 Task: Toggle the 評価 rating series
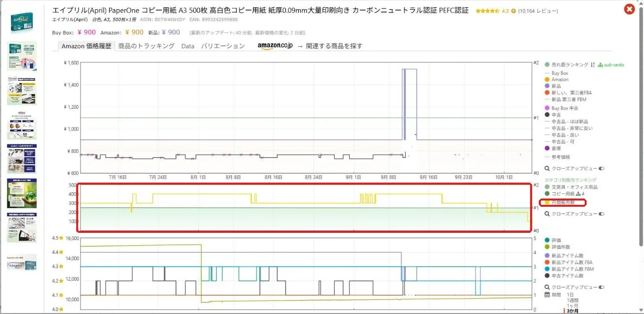(x=553, y=240)
